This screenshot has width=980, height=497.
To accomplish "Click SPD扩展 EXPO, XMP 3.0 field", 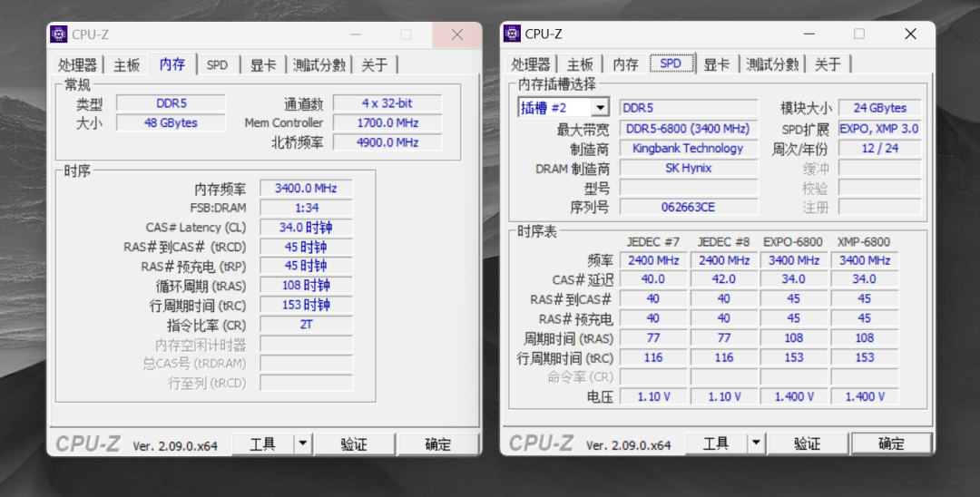I will tap(880, 130).
